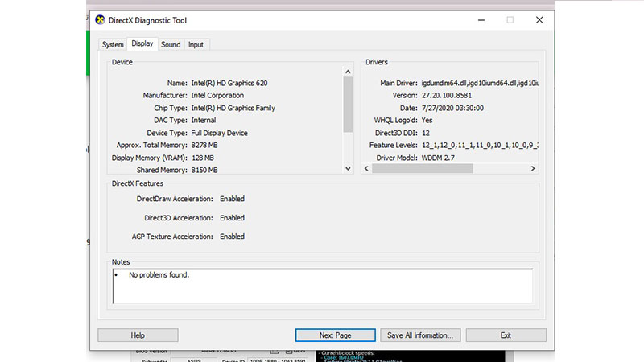Click Direct3D Acceleration 'Enabled' value
The height and width of the screenshot is (362, 644).
(232, 218)
